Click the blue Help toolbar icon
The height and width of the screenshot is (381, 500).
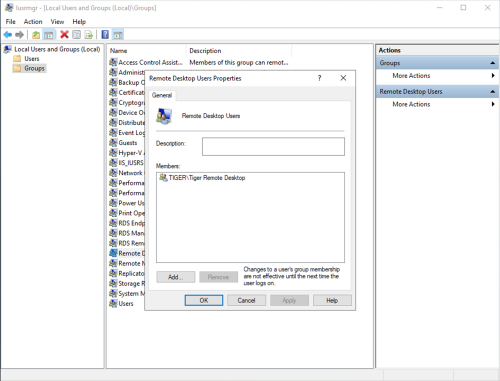tap(105, 35)
